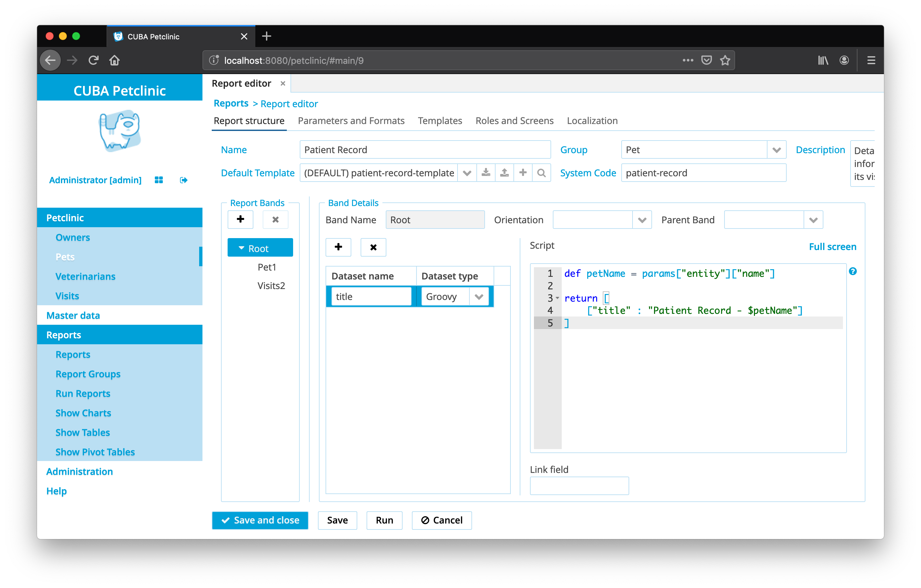Viewport: 921px width, 588px height.
Task: Open the user settings grid icon
Action: [x=159, y=180]
